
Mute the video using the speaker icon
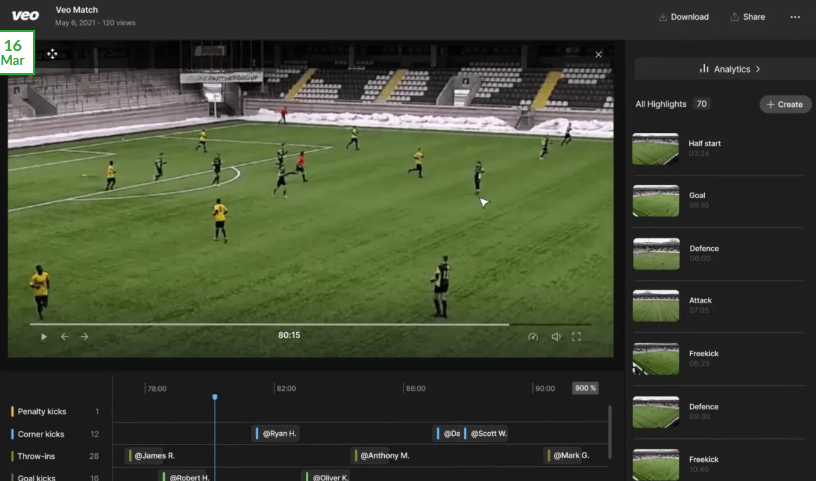[x=555, y=337]
